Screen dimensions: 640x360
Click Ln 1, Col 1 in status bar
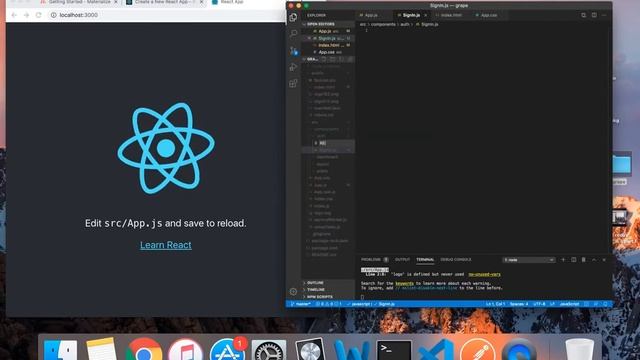[495, 304]
